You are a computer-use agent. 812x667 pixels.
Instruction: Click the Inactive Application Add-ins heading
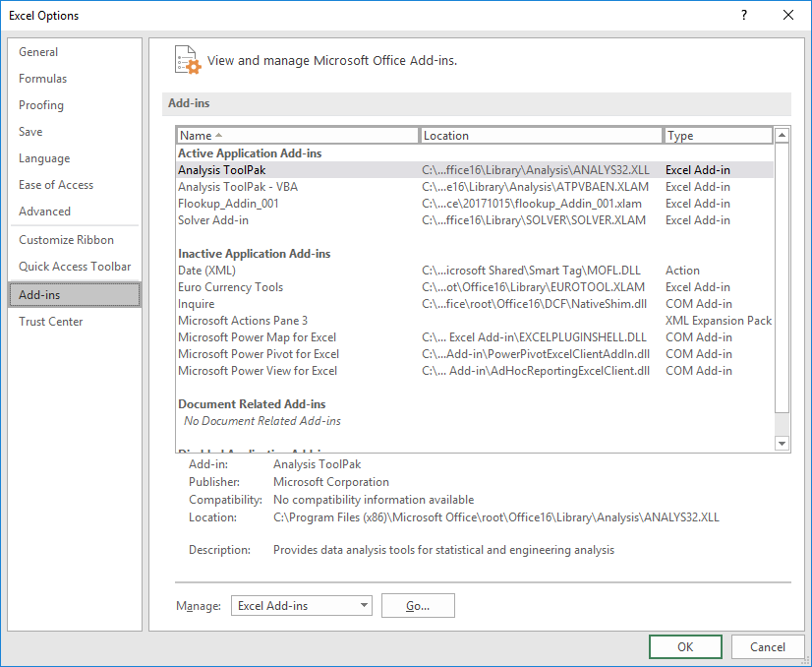255,254
